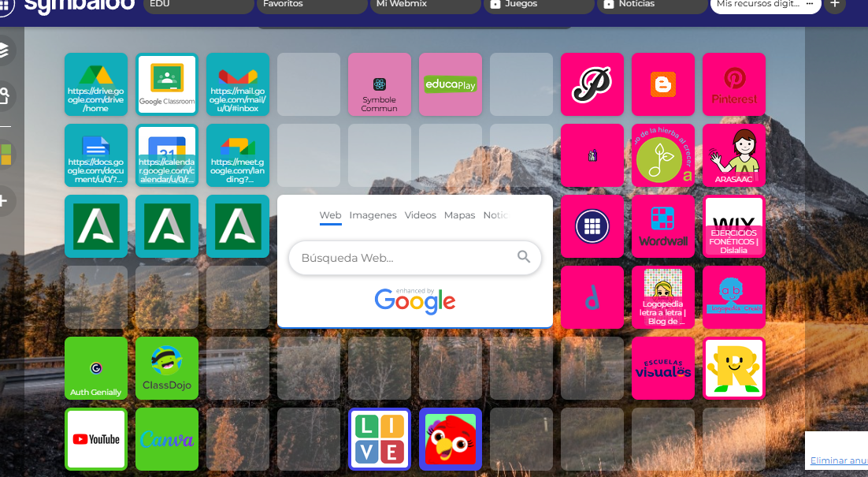Select the Imagenes search tab
This screenshot has height=477, width=868.
373,215
